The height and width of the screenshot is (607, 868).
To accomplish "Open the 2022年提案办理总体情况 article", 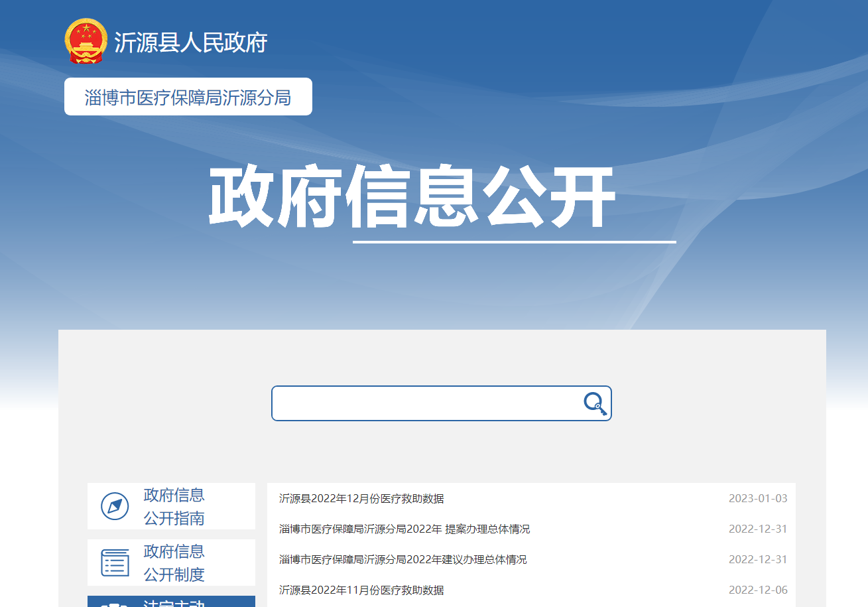I will click(x=404, y=529).
